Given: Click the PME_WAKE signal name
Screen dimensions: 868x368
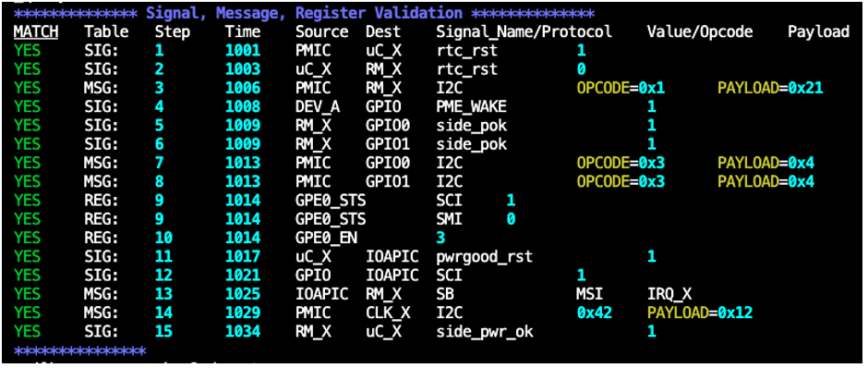Looking at the screenshot, I should pyautogui.click(x=471, y=107).
